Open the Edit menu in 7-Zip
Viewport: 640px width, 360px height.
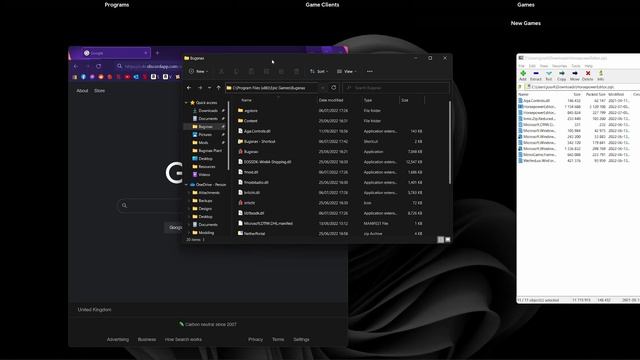click(x=532, y=66)
